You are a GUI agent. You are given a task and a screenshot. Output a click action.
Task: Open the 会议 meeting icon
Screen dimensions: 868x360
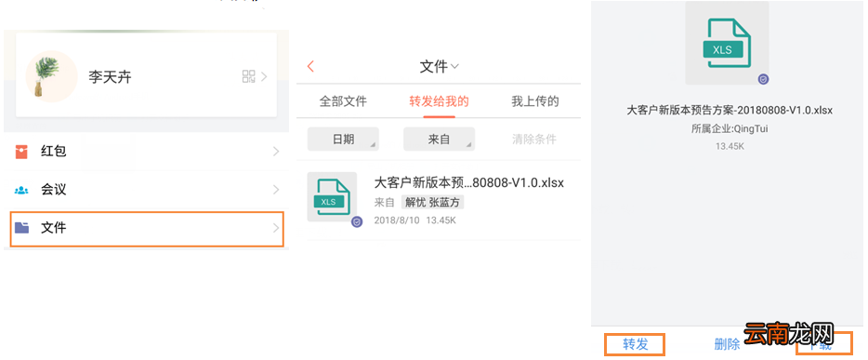(21, 190)
